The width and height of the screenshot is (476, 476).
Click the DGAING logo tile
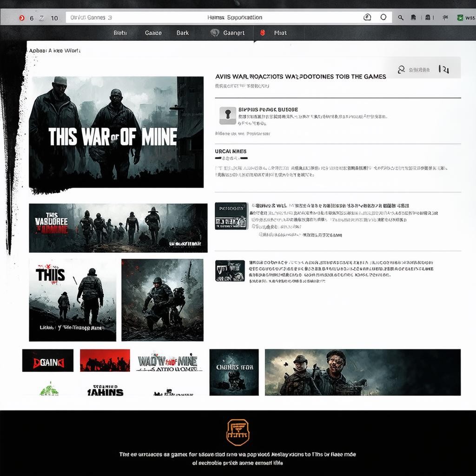click(x=47, y=361)
